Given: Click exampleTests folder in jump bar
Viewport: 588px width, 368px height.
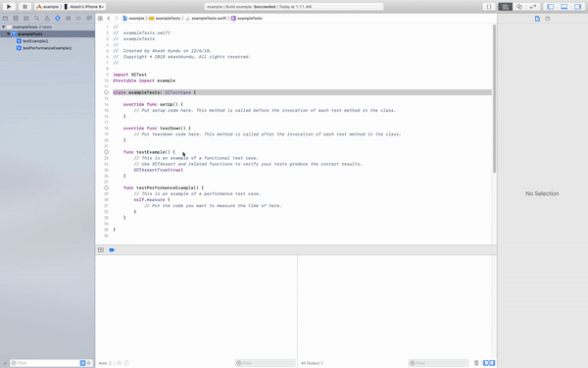Looking at the screenshot, I should click(x=165, y=18).
